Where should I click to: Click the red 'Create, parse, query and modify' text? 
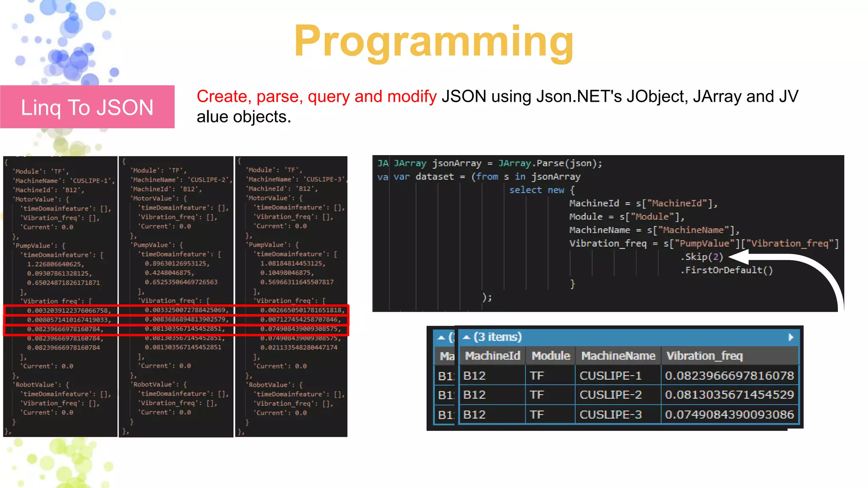pyautogui.click(x=317, y=97)
